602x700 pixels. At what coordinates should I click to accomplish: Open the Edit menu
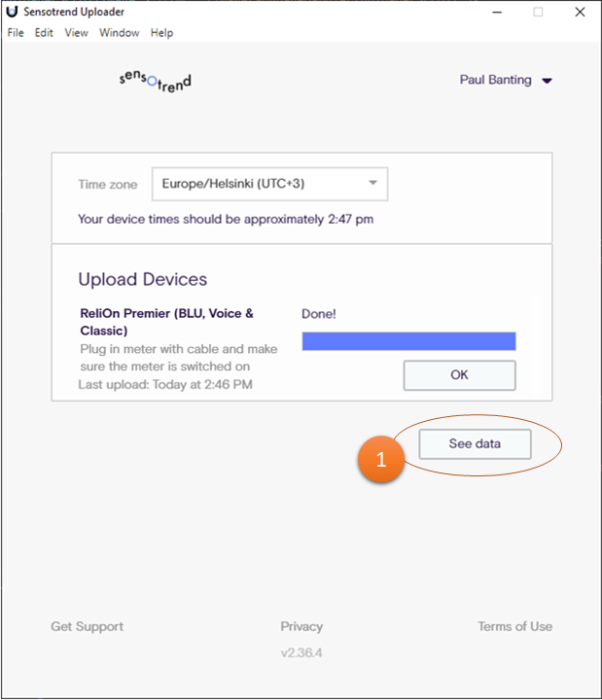[44, 33]
